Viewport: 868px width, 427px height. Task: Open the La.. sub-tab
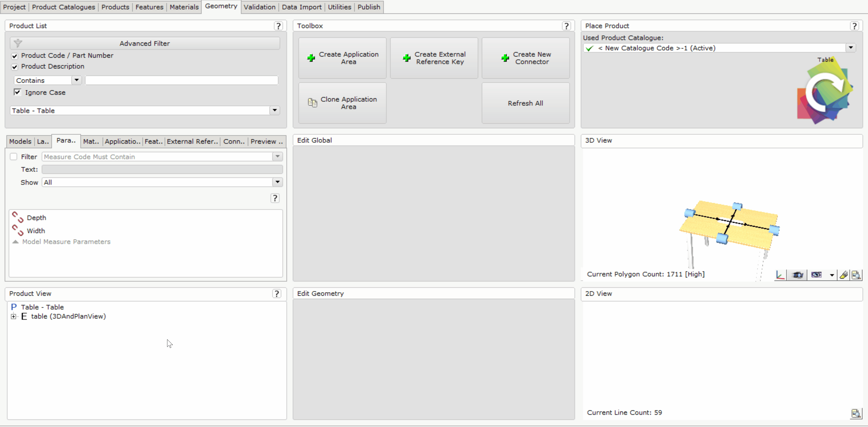43,142
